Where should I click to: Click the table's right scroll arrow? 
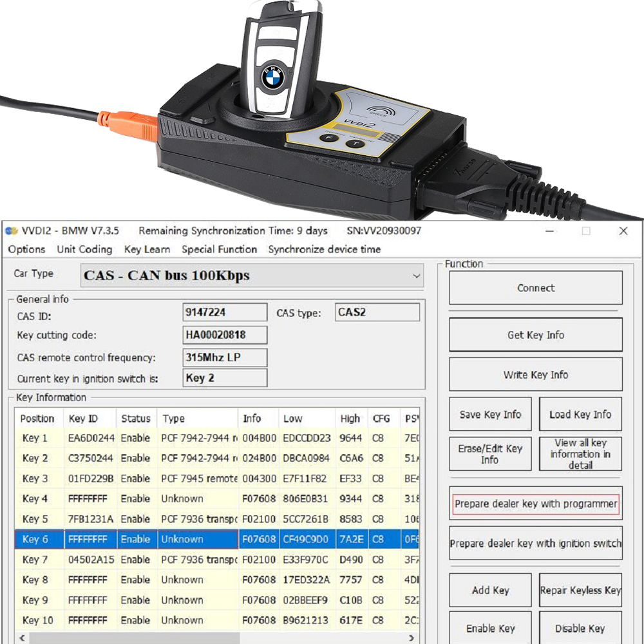(x=412, y=638)
